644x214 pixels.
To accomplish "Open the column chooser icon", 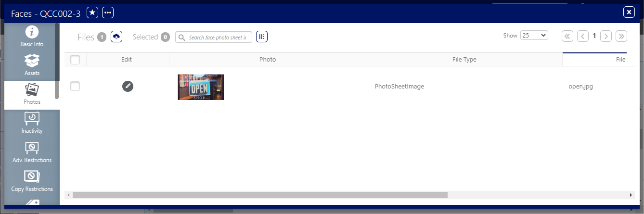I will coord(262,37).
